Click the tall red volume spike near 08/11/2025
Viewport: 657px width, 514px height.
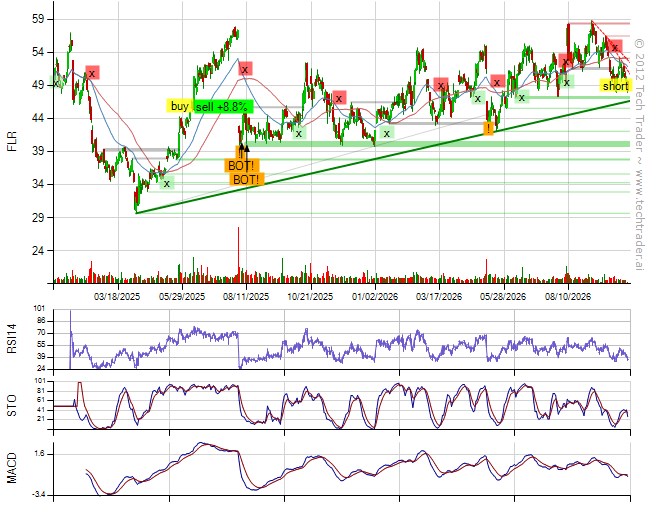(x=238, y=253)
